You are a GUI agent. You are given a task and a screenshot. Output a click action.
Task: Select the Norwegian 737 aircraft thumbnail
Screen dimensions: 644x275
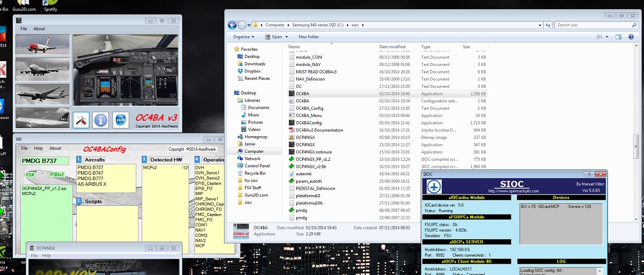[42, 44]
